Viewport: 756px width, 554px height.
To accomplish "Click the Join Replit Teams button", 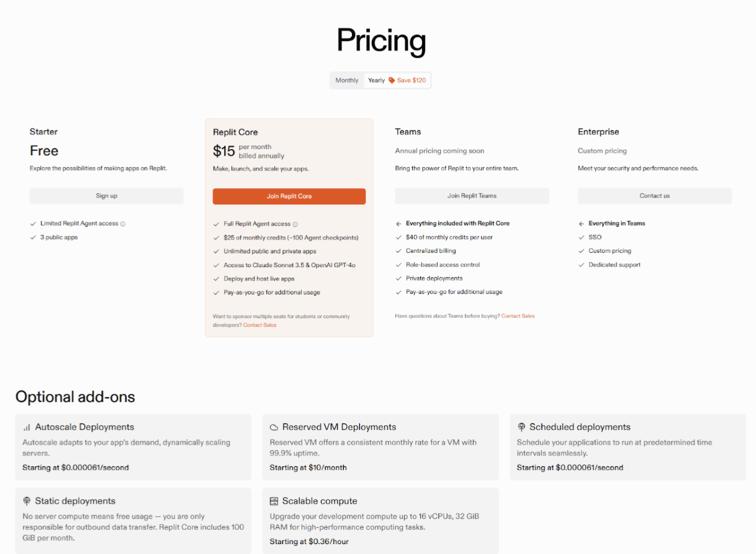I will click(472, 196).
